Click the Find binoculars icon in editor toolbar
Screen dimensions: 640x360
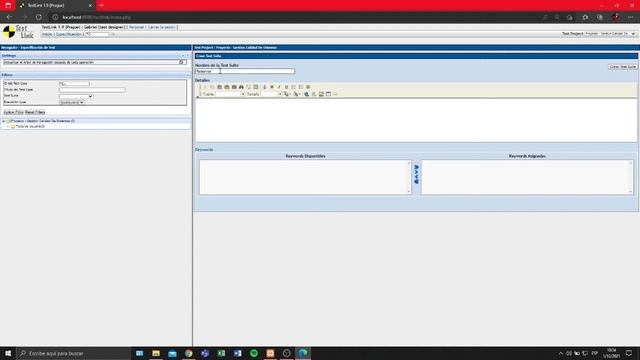tap(241, 87)
